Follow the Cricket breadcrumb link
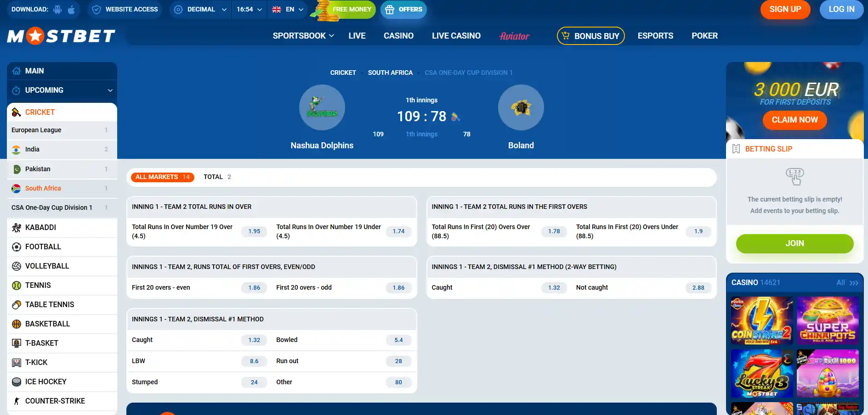The width and height of the screenshot is (868, 415). (343, 73)
